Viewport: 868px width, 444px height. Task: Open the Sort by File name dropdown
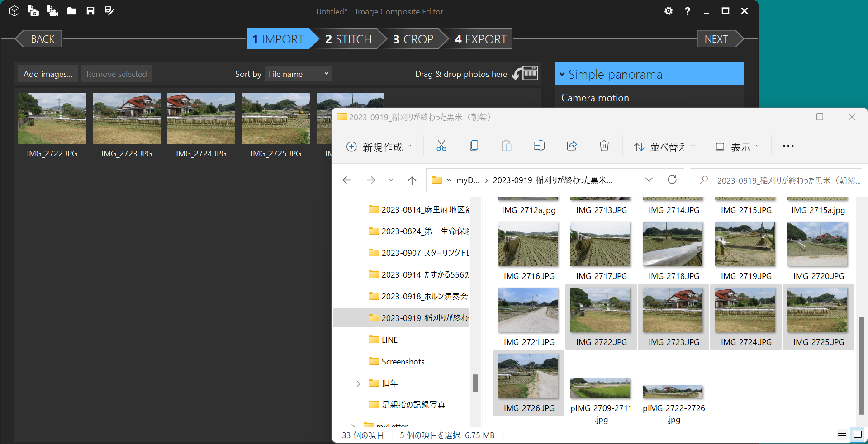tap(298, 74)
